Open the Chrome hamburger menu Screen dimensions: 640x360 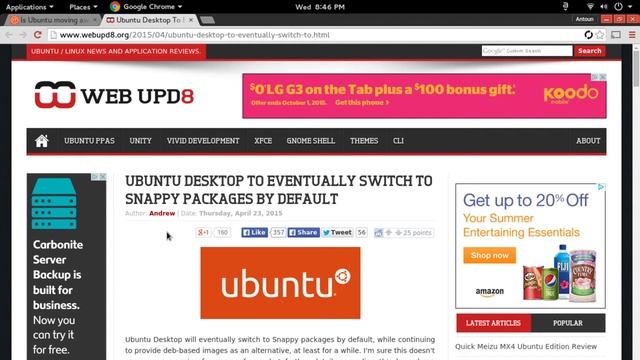(632, 35)
